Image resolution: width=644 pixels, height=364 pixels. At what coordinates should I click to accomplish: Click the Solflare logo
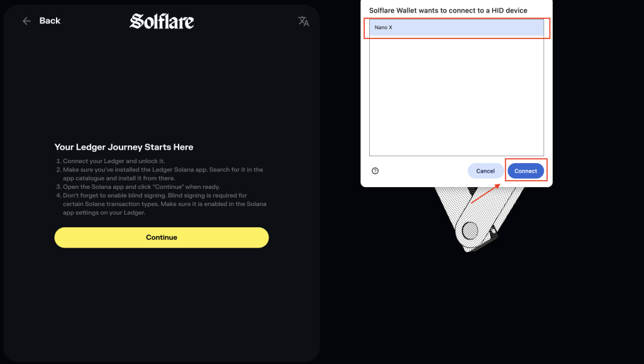tap(162, 21)
